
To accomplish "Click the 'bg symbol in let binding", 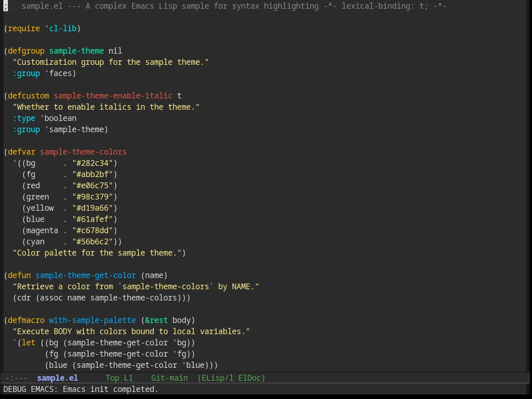I will pos(179,342).
